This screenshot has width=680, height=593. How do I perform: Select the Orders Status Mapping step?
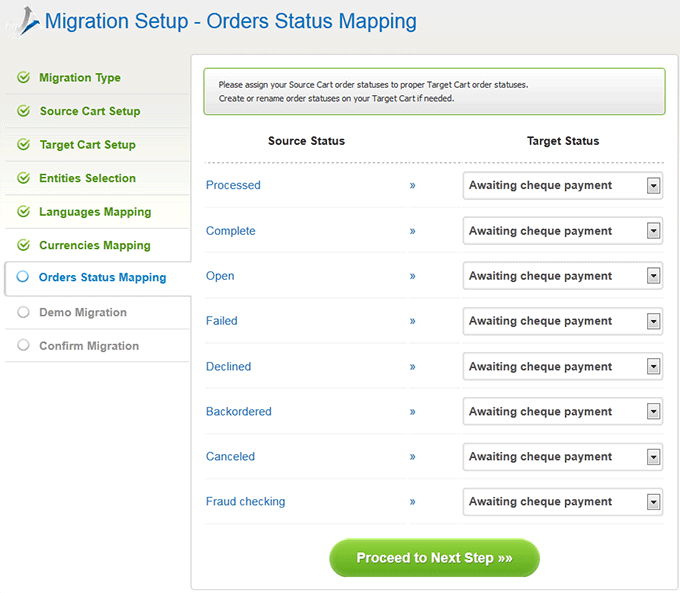(102, 277)
